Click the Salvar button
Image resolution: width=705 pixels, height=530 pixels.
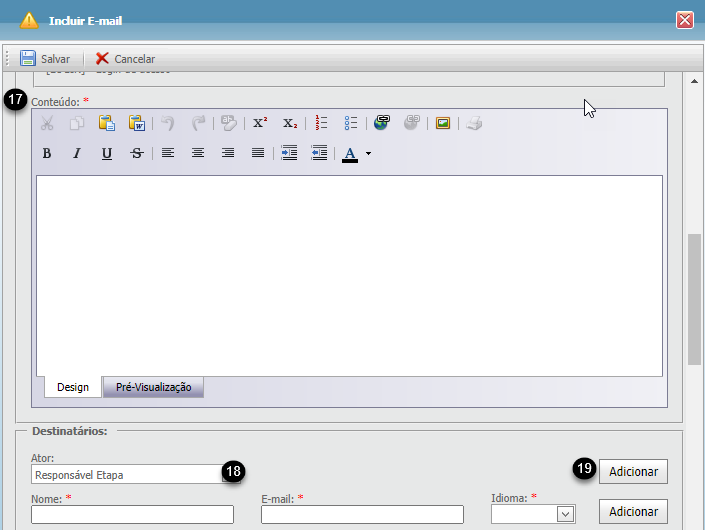(x=45, y=59)
